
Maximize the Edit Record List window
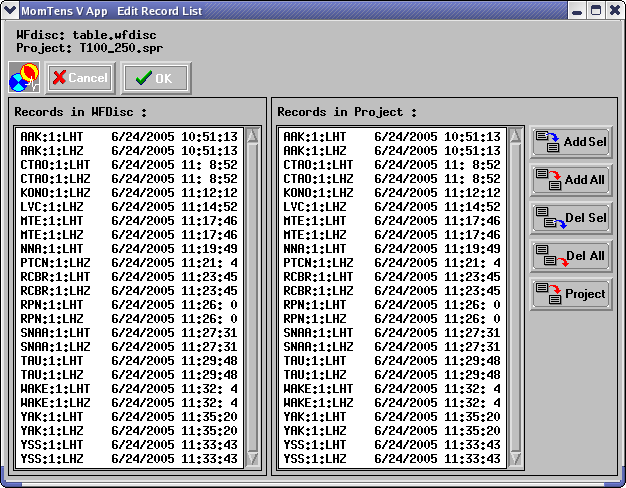click(x=596, y=10)
